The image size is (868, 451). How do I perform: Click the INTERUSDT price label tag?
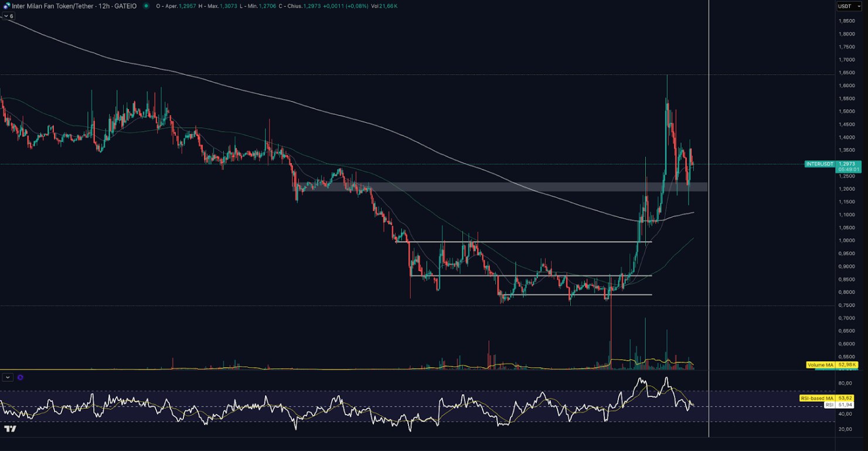[820, 164]
